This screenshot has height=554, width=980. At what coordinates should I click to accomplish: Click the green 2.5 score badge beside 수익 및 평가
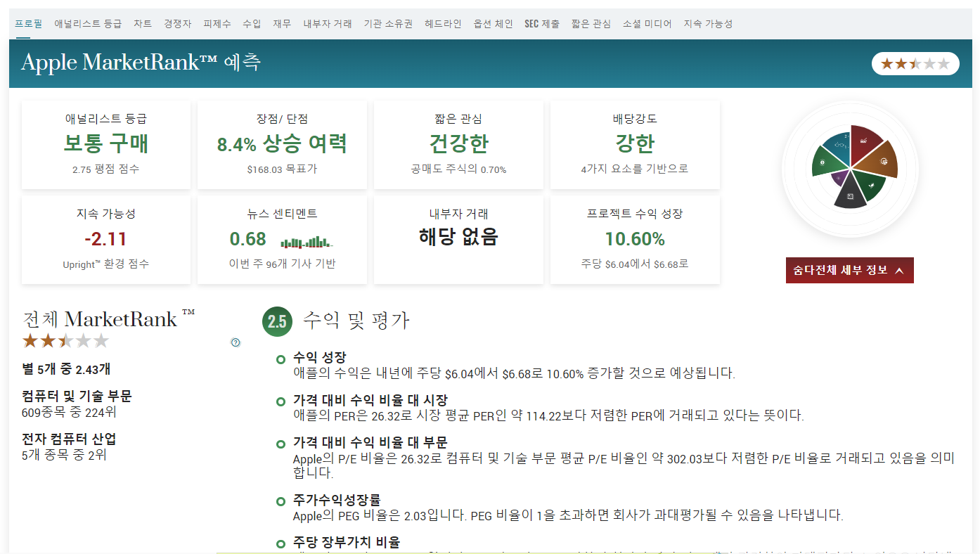click(x=277, y=322)
